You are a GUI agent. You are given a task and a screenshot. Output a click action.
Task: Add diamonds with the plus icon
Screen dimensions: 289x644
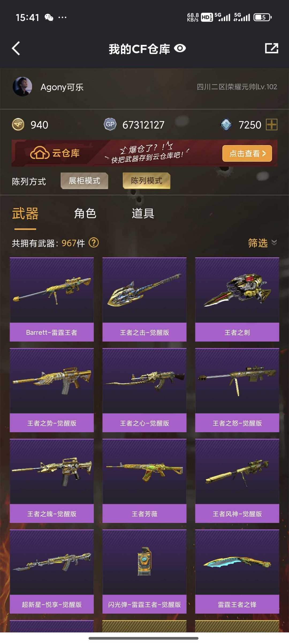[272, 125]
